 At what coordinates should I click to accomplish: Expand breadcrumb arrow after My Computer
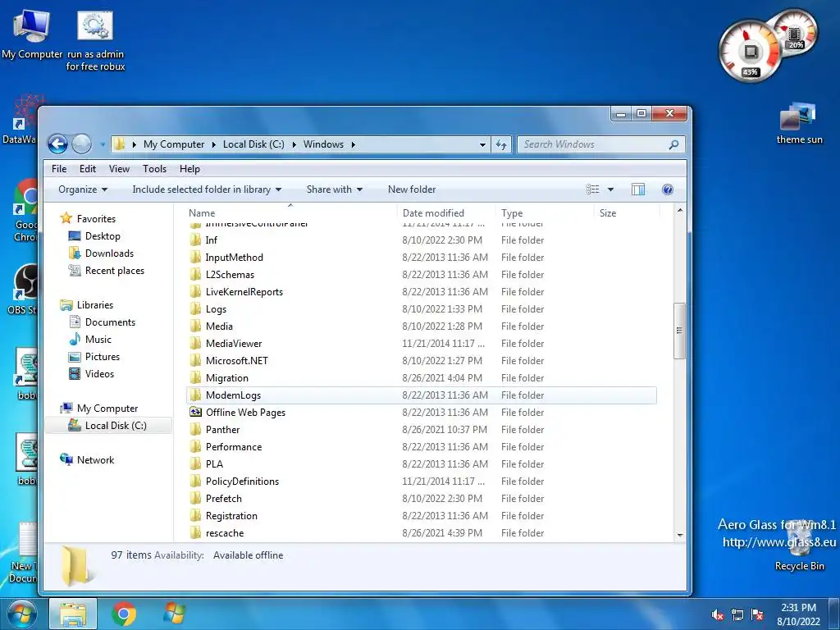[214, 144]
